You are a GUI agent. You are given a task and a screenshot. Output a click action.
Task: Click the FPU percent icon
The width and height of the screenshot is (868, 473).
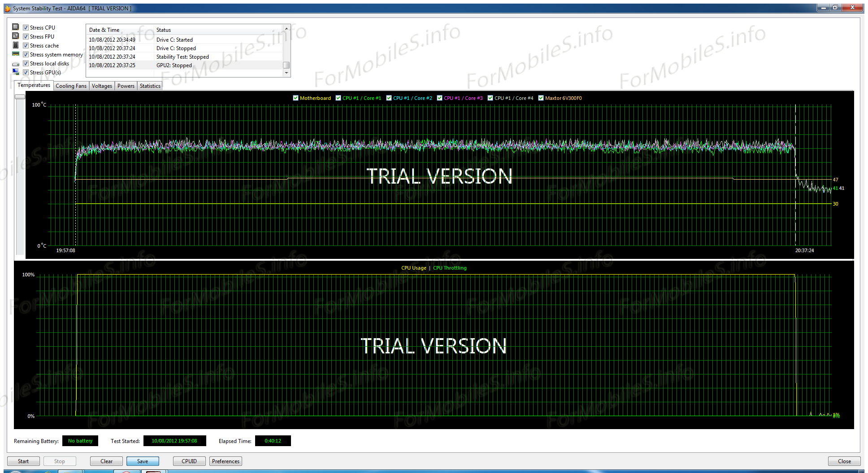(x=16, y=36)
